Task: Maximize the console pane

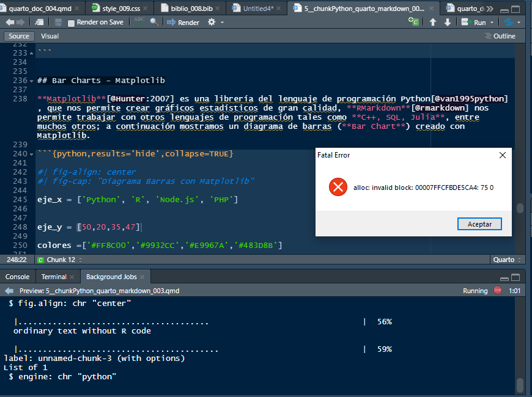Action: click(515, 278)
